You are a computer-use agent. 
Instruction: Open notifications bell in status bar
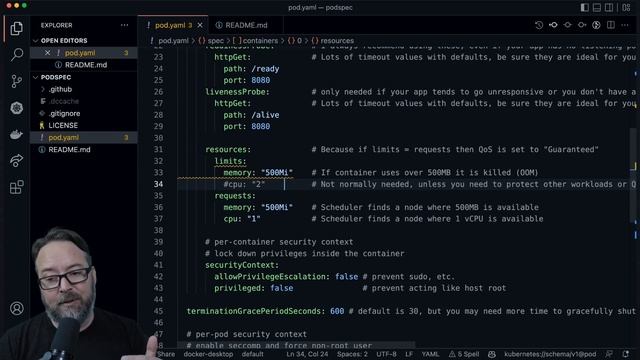[626, 354]
